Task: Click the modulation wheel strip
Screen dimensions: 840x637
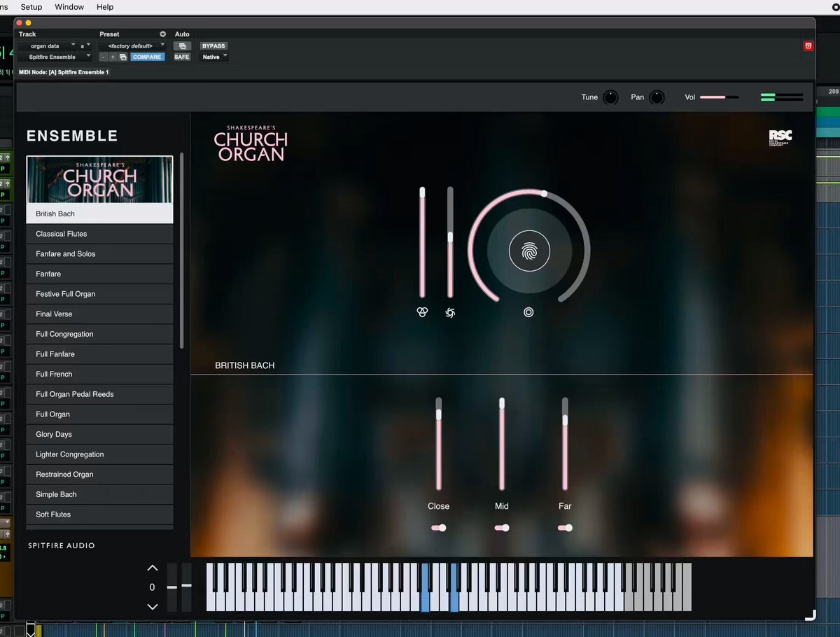Action: 186,587
